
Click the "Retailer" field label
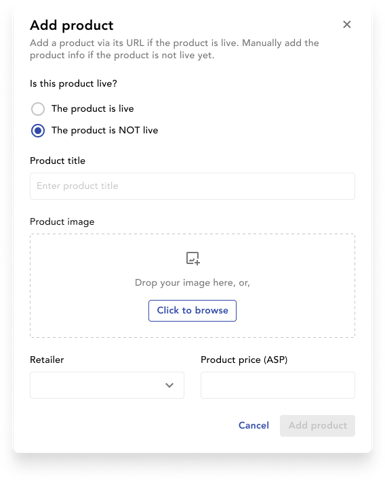pos(47,360)
